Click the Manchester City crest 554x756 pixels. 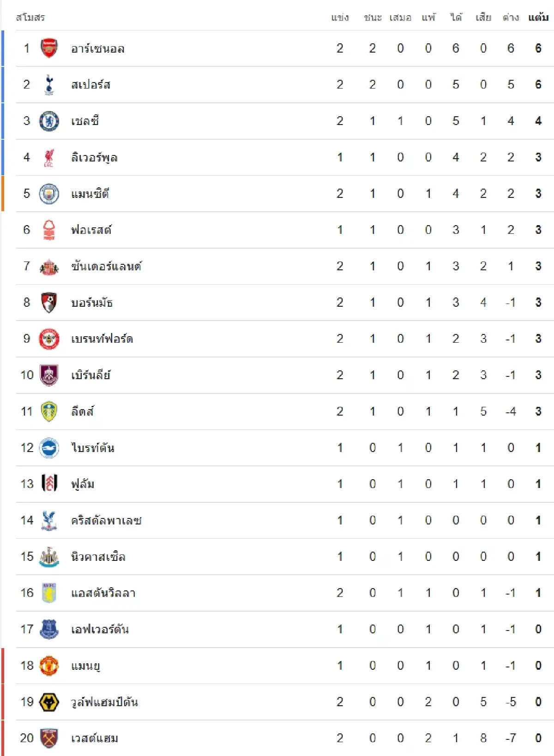[49, 194]
